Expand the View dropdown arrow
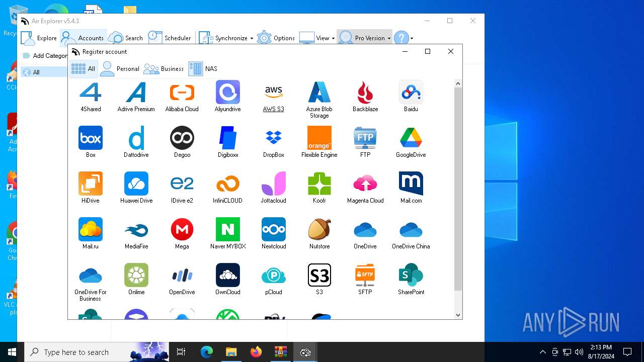 (x=333, y=38)
